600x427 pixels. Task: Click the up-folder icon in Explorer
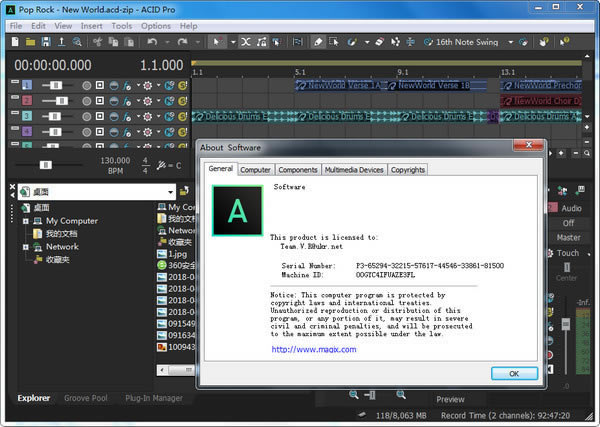184,191
